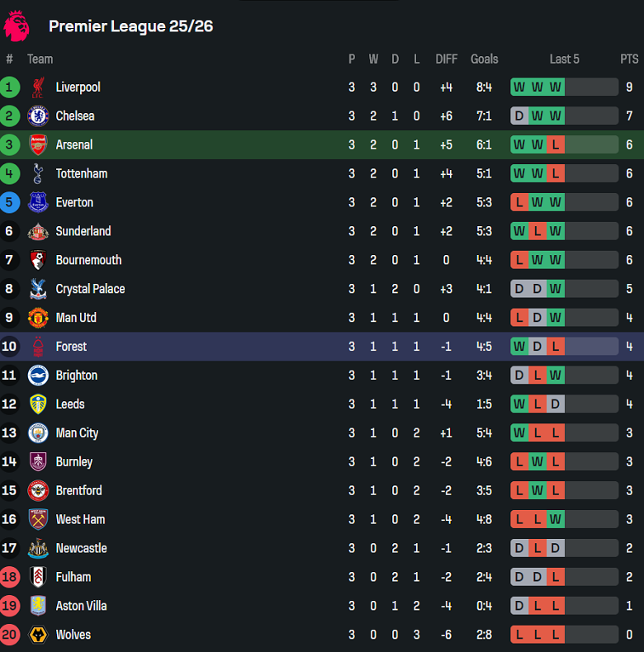Screen dimensions: 644x652
Task: Open the Everton club crest
Action: click(38, 202)
